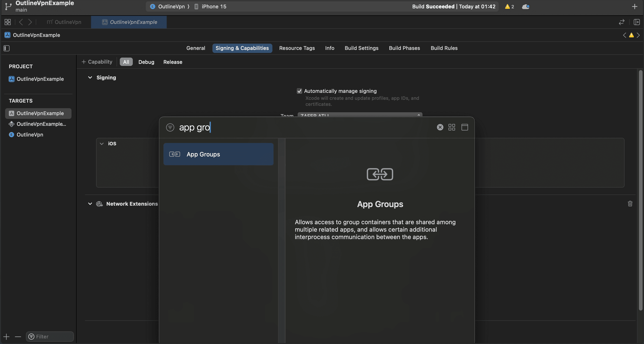Click the source control branch icon
The height and width of the screenshot is (344, 644).
coord(8,6)
